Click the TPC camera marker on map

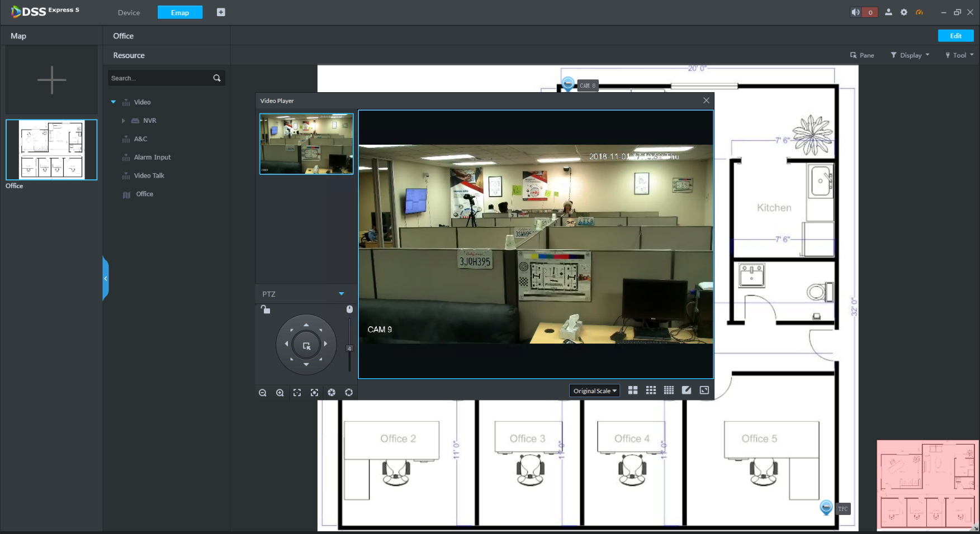[826, 507]
